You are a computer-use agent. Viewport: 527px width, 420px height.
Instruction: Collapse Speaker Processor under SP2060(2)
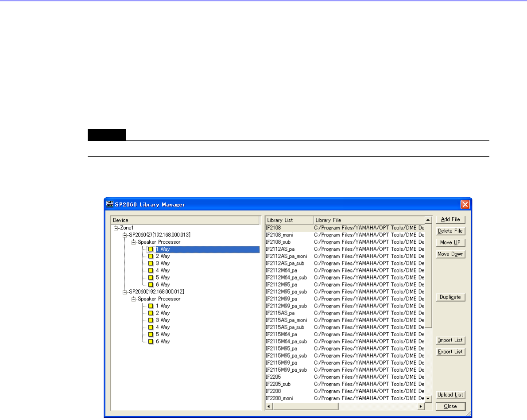coord(133,242)
